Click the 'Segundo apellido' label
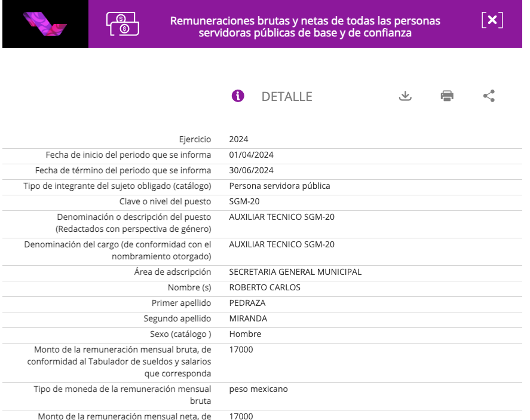This screenshot has width=530, height=420. [177, 318]
